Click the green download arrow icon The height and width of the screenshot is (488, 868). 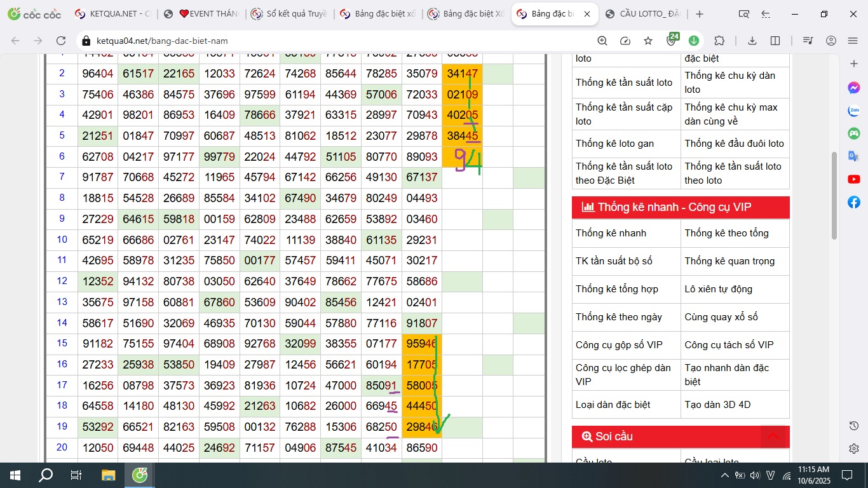[x=694, y=41]
